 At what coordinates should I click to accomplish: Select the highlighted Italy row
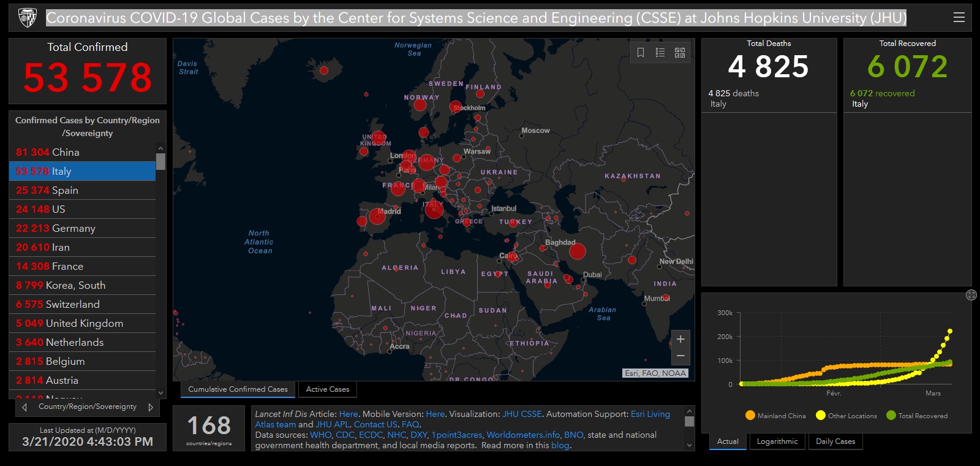83,171
